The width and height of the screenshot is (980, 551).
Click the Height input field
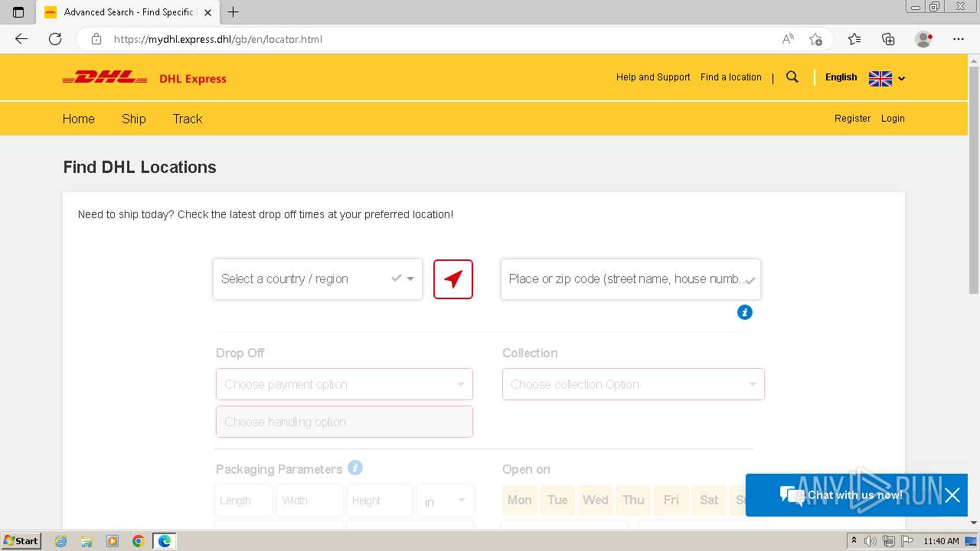[379, 500]
